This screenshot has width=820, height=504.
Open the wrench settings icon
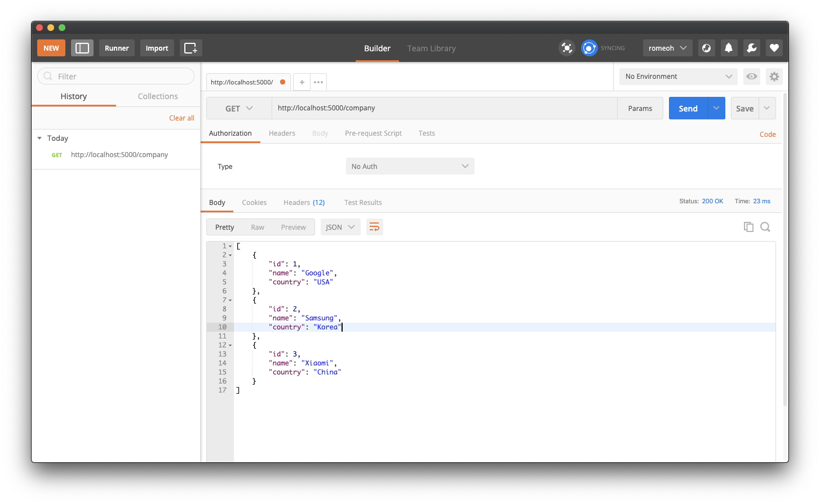pyautogui.click(x=751, y=48)
